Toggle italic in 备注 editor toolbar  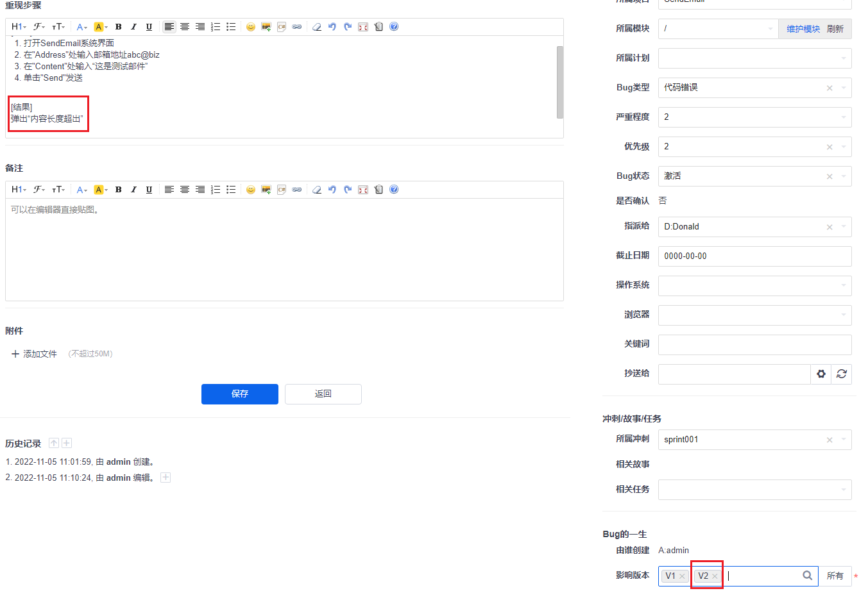133,190
